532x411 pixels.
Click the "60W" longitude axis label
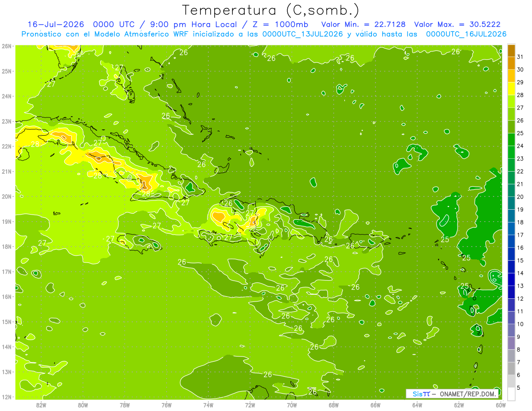pos(501,405)
